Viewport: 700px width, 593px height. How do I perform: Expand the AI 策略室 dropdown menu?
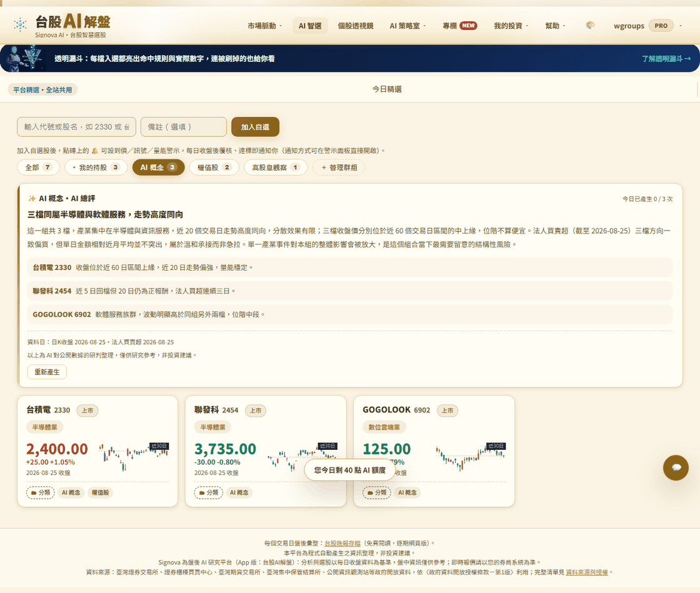tap(407, 26)
